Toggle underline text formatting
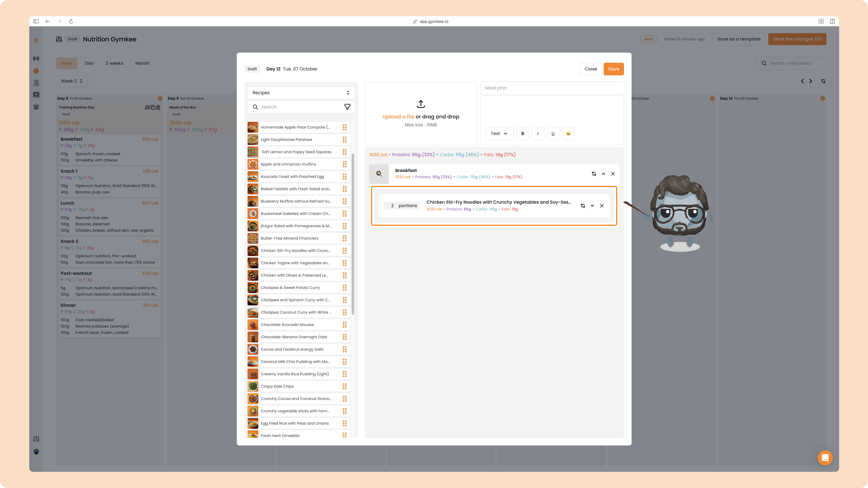Viewport: 868px width, 488px height. [553, 133]
